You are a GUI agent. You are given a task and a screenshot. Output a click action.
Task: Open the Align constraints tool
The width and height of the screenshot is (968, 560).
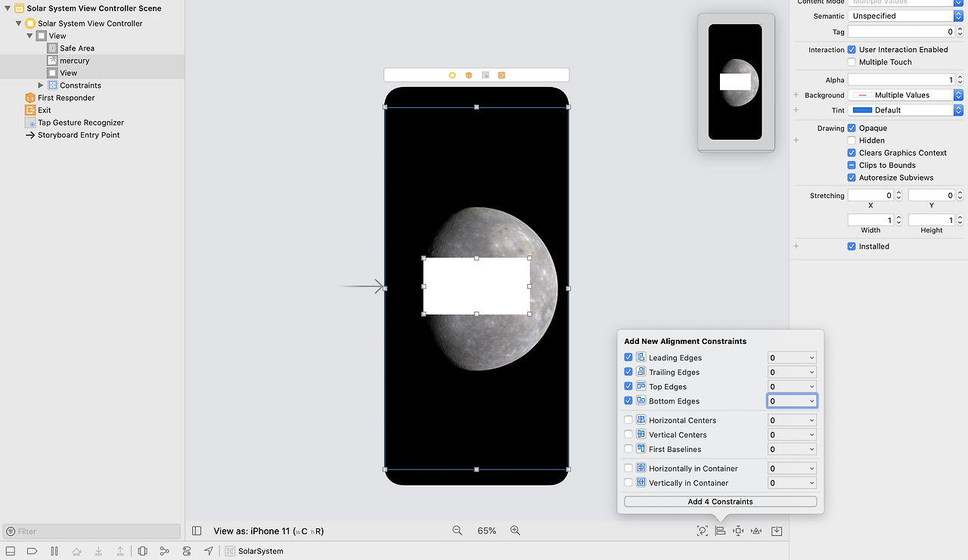pos(721,531)
